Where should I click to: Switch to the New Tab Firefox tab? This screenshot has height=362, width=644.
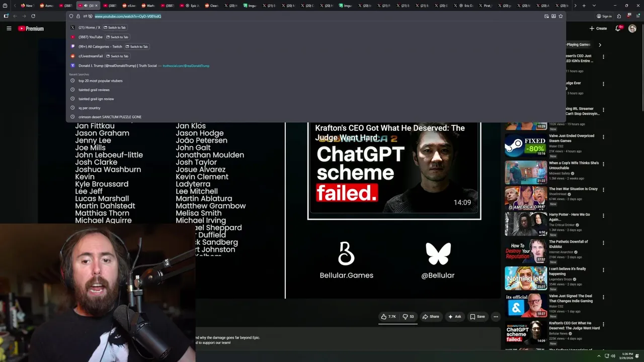point(27,6)
